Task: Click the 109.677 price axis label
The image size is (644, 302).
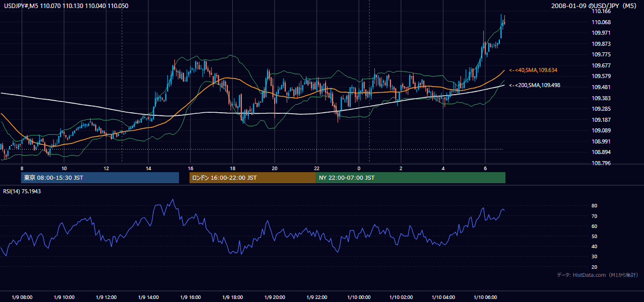Action: coord(601,65)
